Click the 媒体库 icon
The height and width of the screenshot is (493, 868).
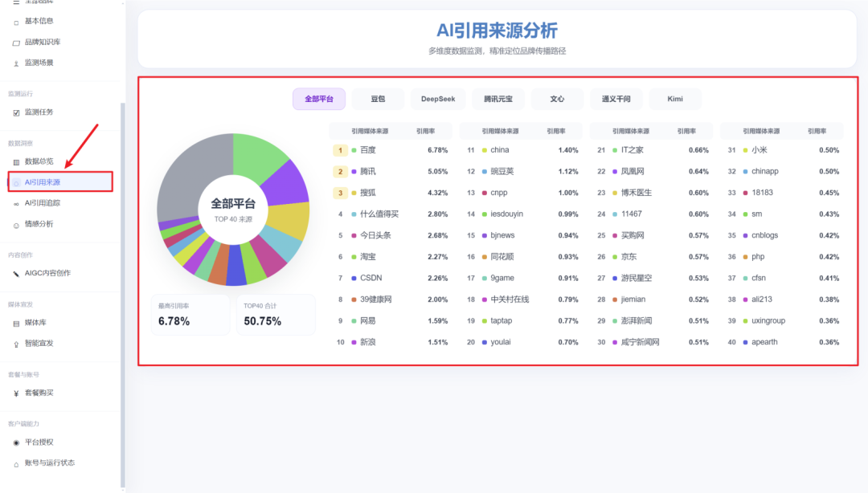[x=16, y=323]
